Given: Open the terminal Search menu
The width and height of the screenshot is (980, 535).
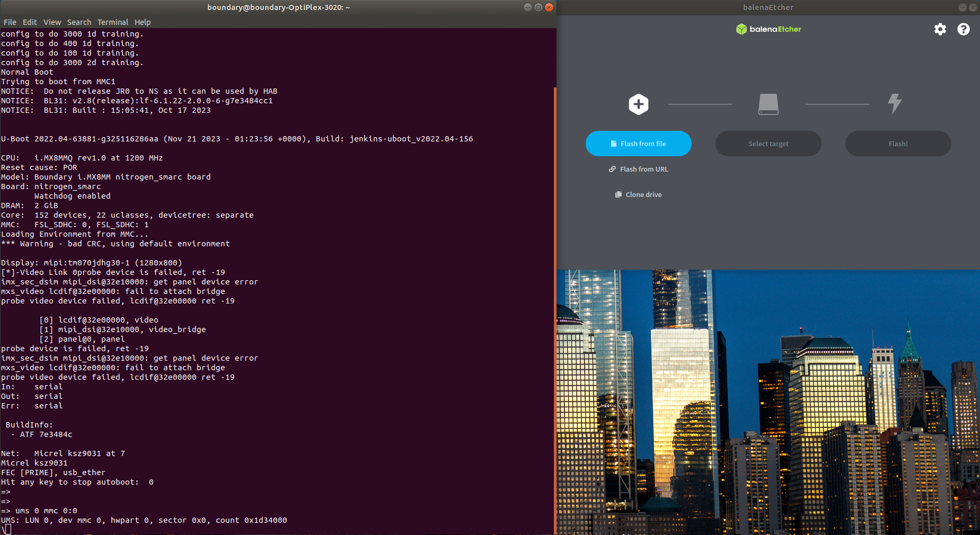Looking at the screenshot, I should [x=79, y=22].
